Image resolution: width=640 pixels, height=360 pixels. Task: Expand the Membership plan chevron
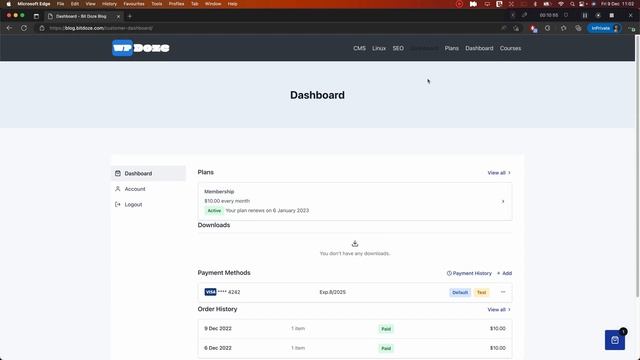[x=503, y=202]
